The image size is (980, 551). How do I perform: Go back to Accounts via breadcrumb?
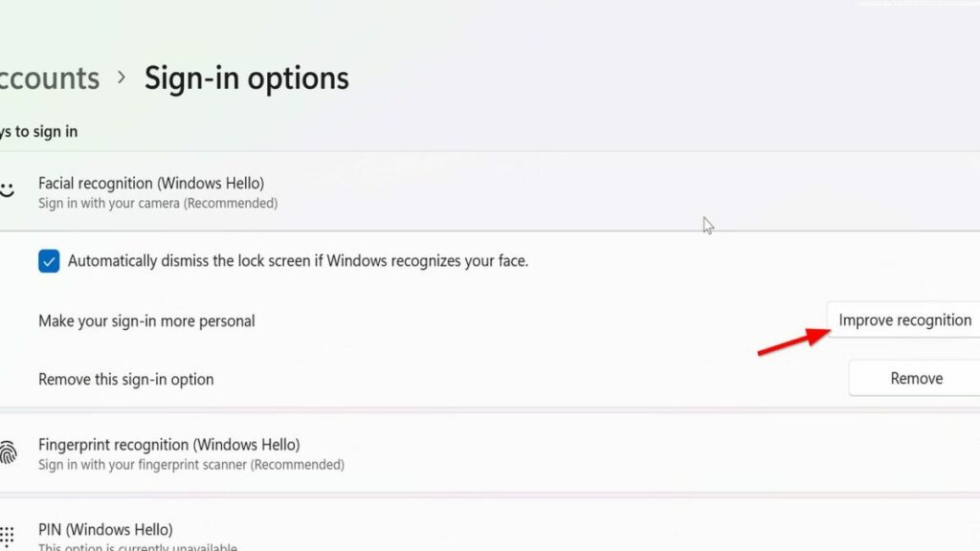(50, 78)
